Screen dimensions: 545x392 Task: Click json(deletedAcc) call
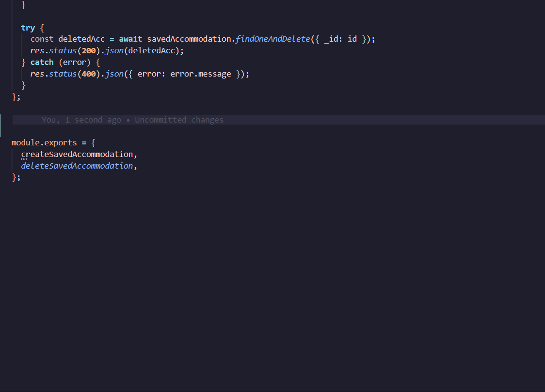point(142,51)
